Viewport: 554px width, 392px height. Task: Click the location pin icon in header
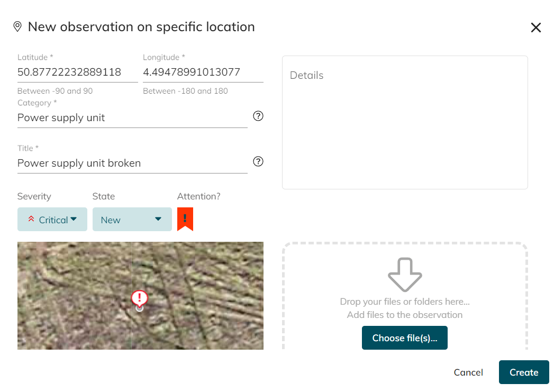pos(17,26)
